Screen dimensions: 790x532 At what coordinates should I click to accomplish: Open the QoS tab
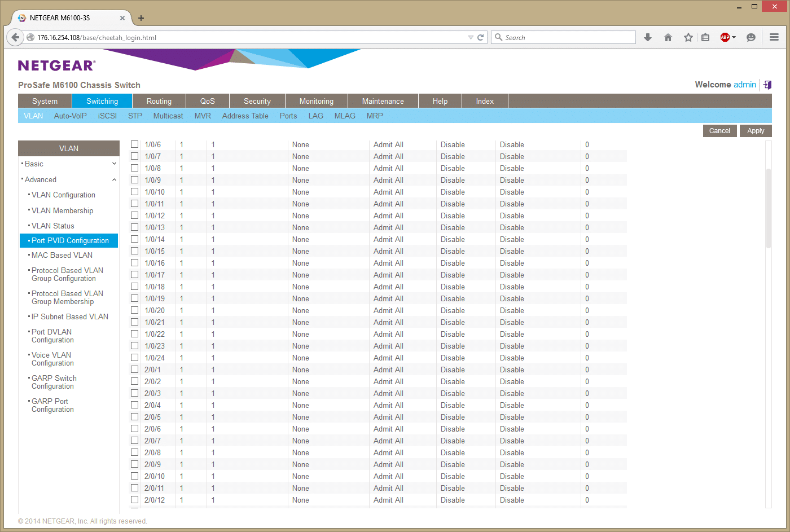coord(208,101)
